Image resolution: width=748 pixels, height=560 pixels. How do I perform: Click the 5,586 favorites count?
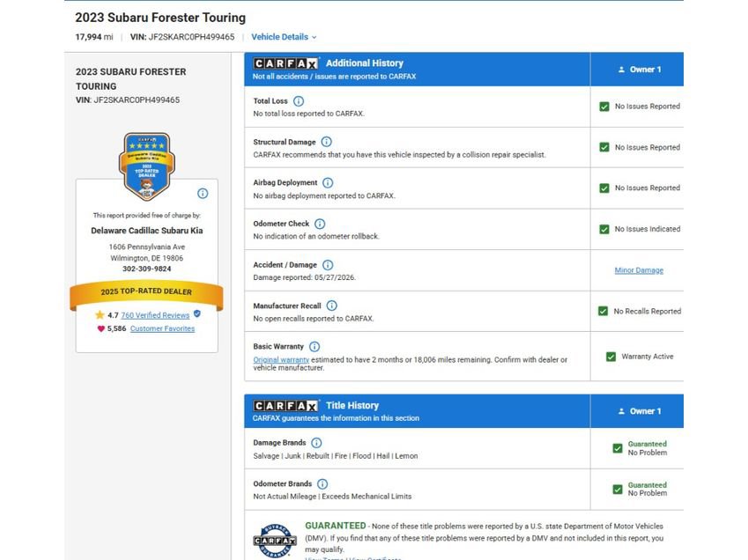click(117, 328)
